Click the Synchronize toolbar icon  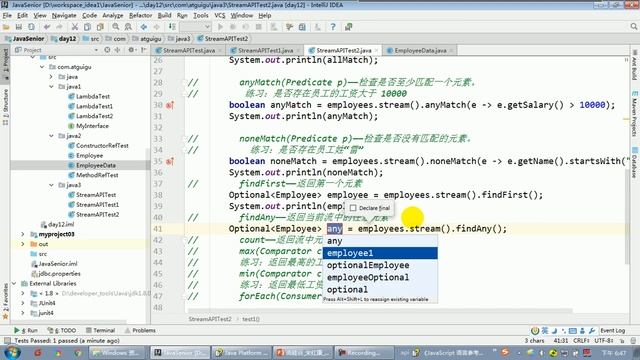(31, 27)
